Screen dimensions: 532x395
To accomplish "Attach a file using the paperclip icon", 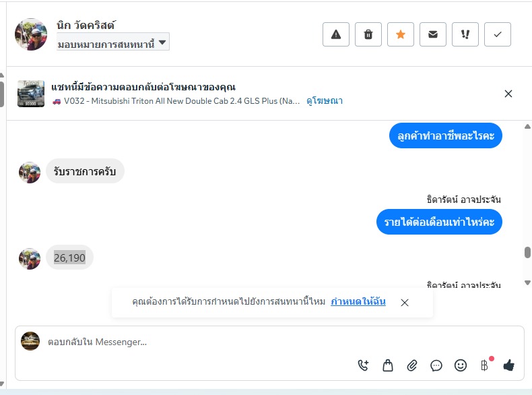I will 412,365.
